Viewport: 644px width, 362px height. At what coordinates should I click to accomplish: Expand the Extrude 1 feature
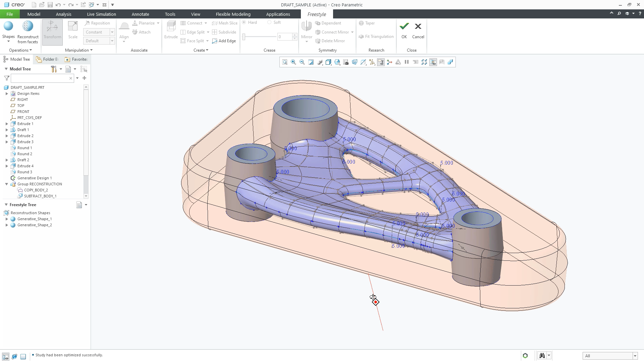pyautogui.click(x=7, y=124)
